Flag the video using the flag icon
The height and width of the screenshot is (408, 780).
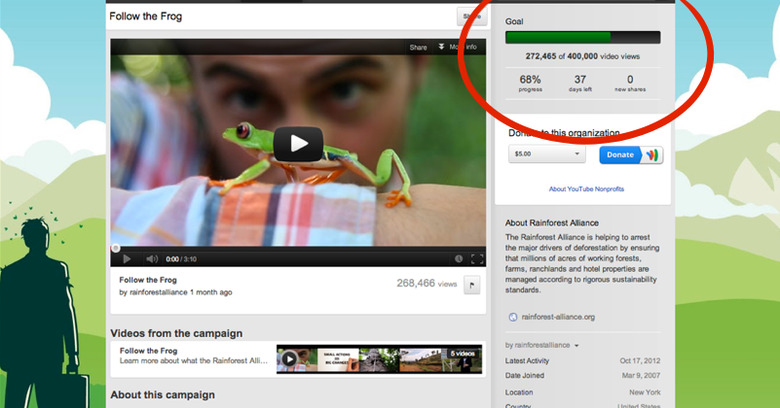(472, 285)
